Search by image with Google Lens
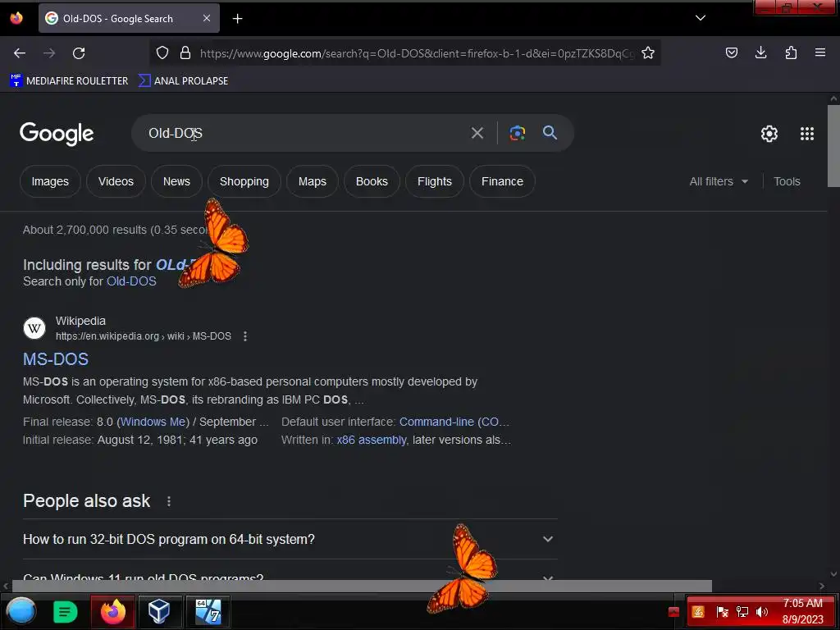 (517, 133)
